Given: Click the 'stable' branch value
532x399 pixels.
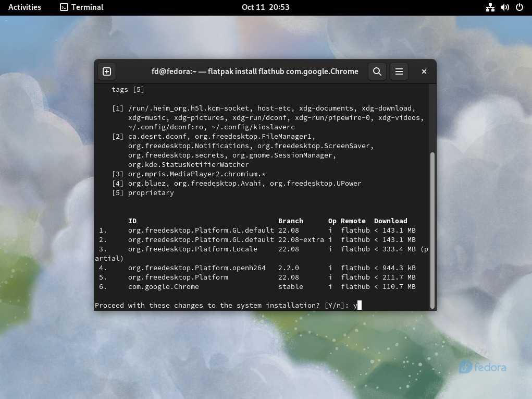Looking at the screenshot, I should pos(290,286).
